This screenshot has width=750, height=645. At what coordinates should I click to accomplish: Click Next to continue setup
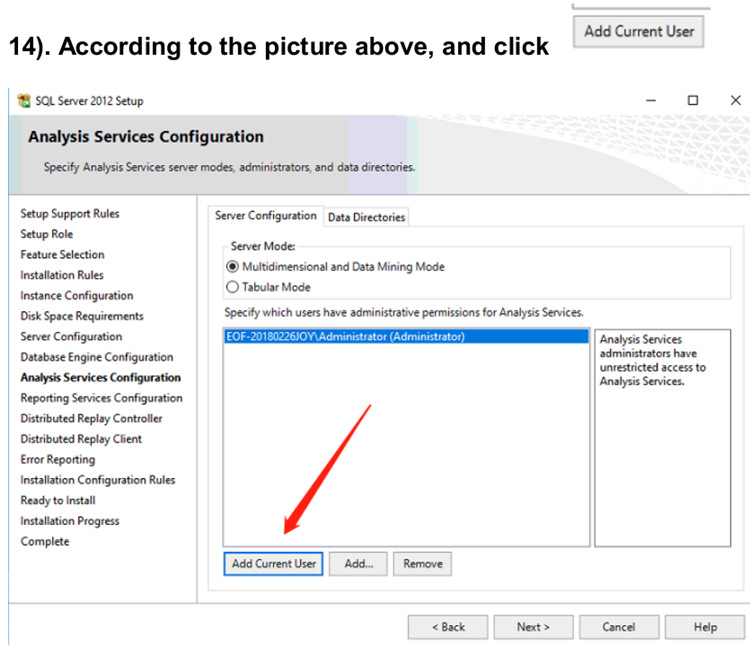(533, 627)
